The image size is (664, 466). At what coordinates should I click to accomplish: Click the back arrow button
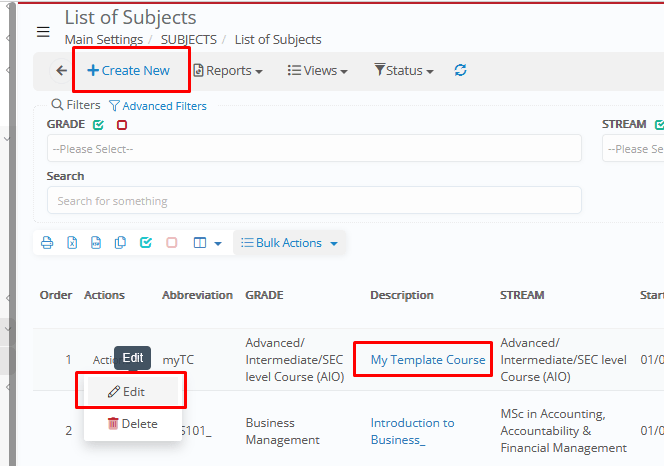coord(61,71)
